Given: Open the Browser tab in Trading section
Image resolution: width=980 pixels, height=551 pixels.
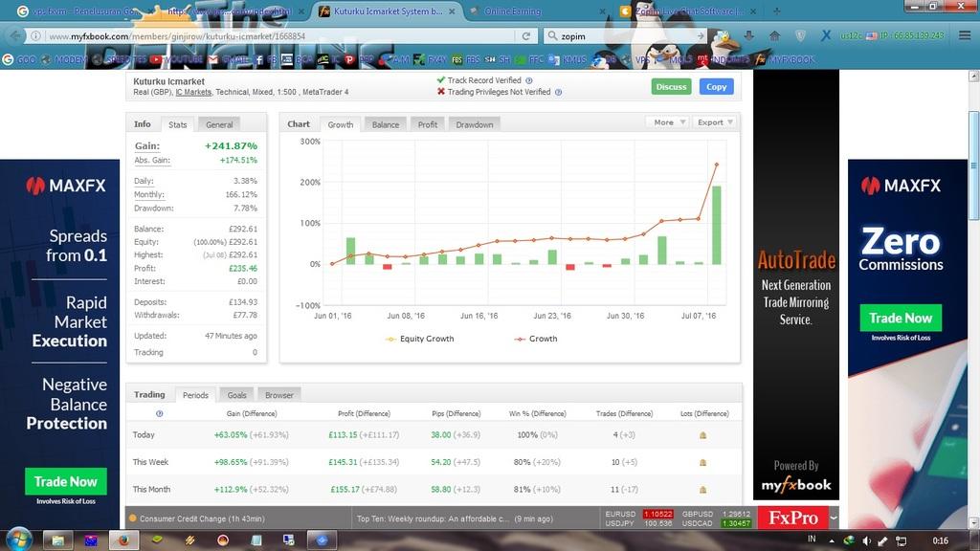Looking at the screenshot, I should coord(279,395).
